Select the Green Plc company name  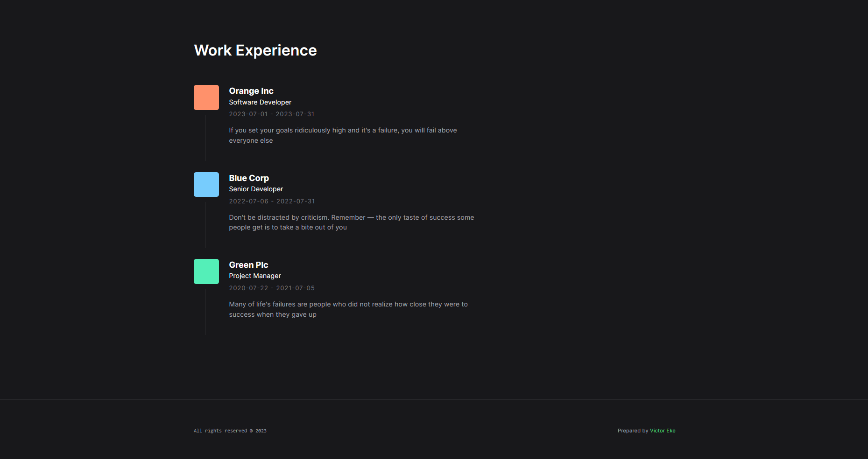coord(248,265)
